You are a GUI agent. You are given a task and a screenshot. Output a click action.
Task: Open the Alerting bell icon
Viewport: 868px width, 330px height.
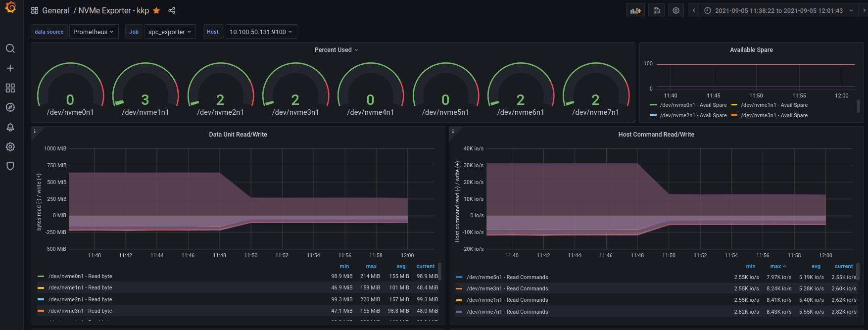point(10,127)
